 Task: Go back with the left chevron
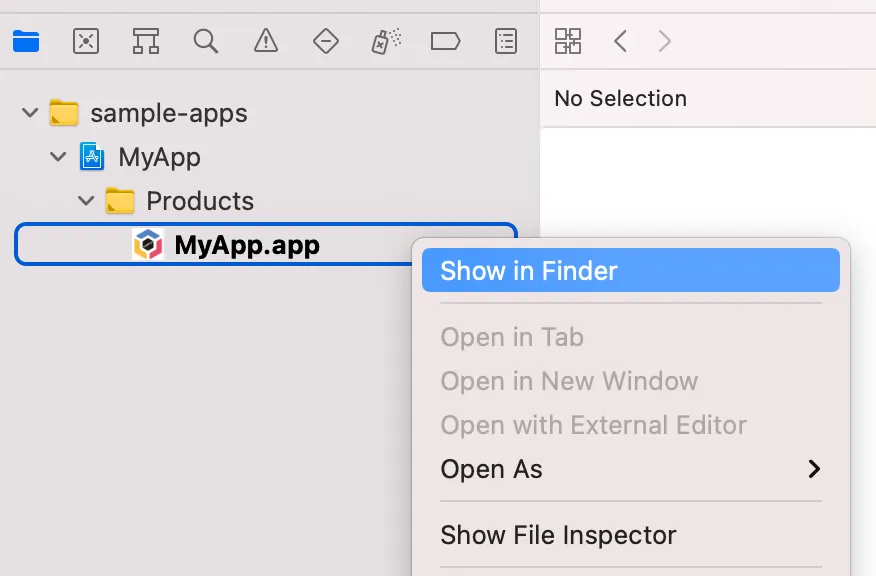pyautogui.click(x=621, y=41)
